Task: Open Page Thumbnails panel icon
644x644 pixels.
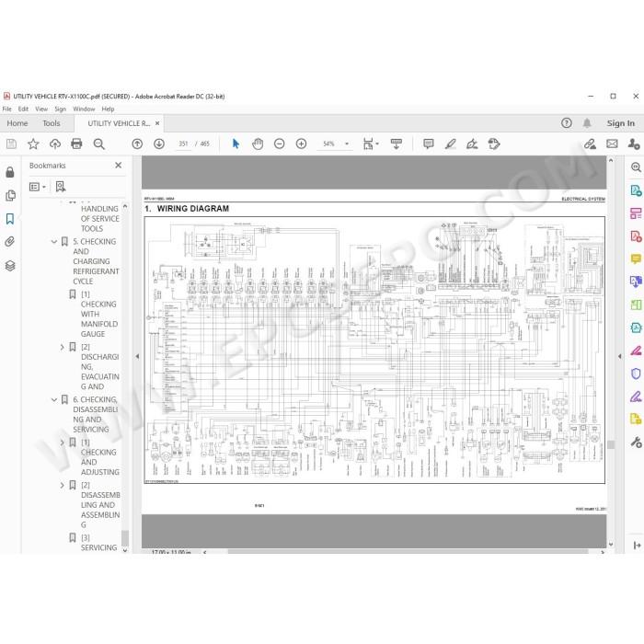Action: pos(10,195)
